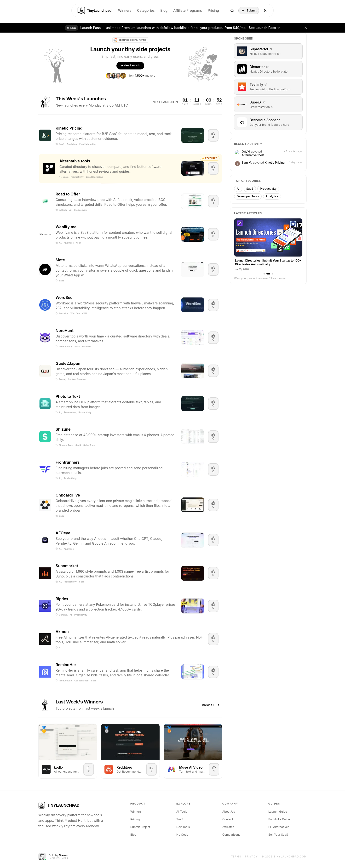Click the Kinetic Pricing logo icon

pyautogui.click(x=45, y=135)
